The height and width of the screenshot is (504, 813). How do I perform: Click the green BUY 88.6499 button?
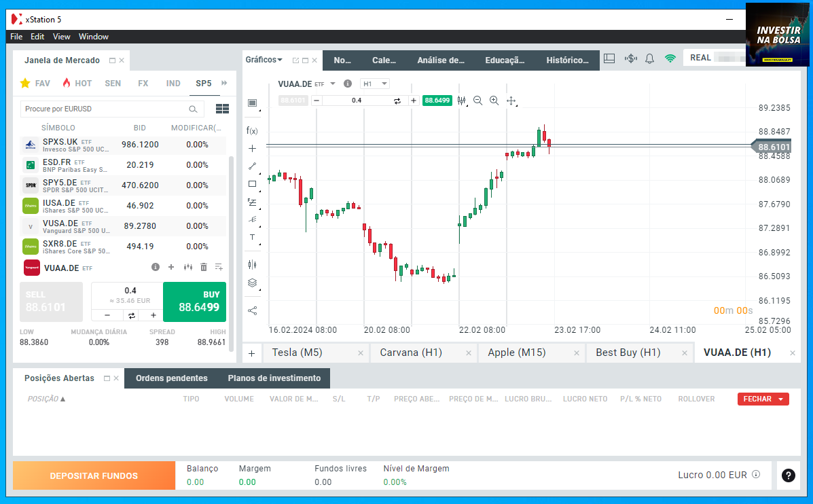coord(194,302)
